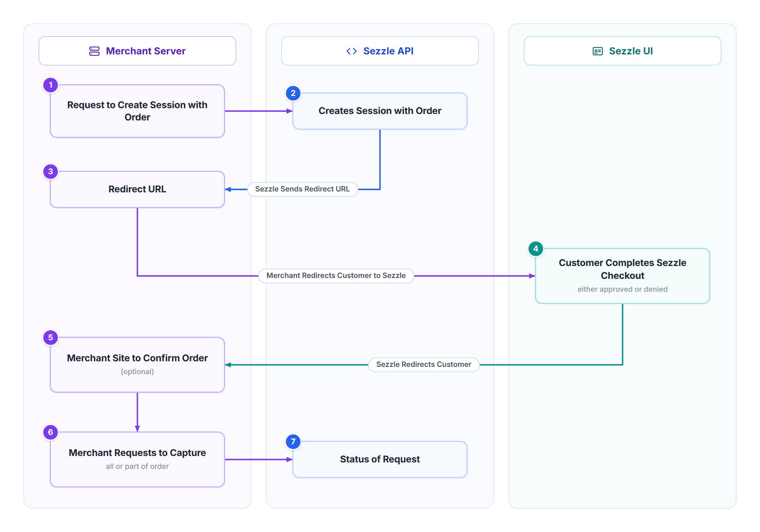
Task: Click the code brackets icon beside Sezzle API
Action: pyautogui.click(x=352, y=51)
